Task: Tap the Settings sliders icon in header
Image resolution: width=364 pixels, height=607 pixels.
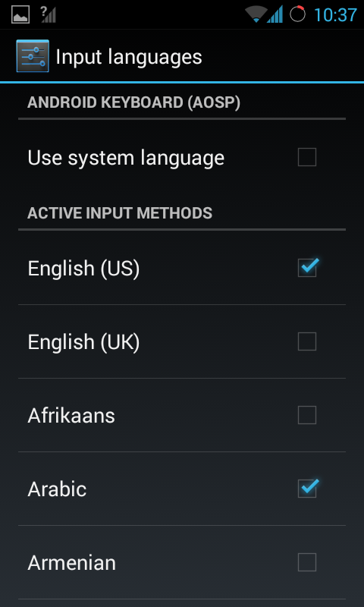Action: pyautogui.click(x=33, y=55)
